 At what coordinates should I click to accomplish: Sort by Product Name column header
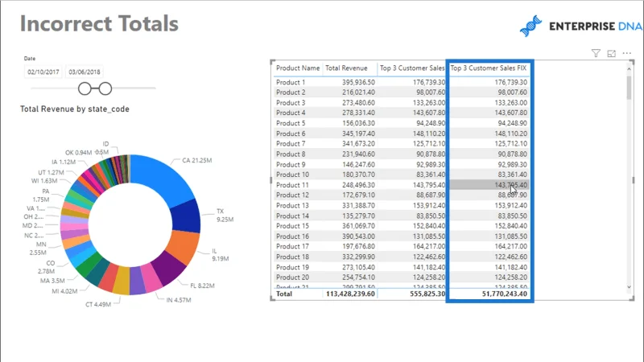298,68
